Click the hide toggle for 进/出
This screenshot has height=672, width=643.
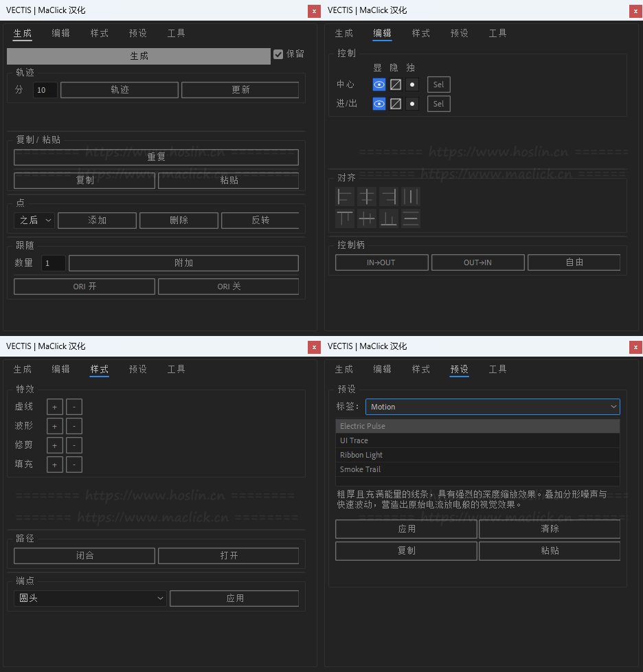click(x=395, y=104)
